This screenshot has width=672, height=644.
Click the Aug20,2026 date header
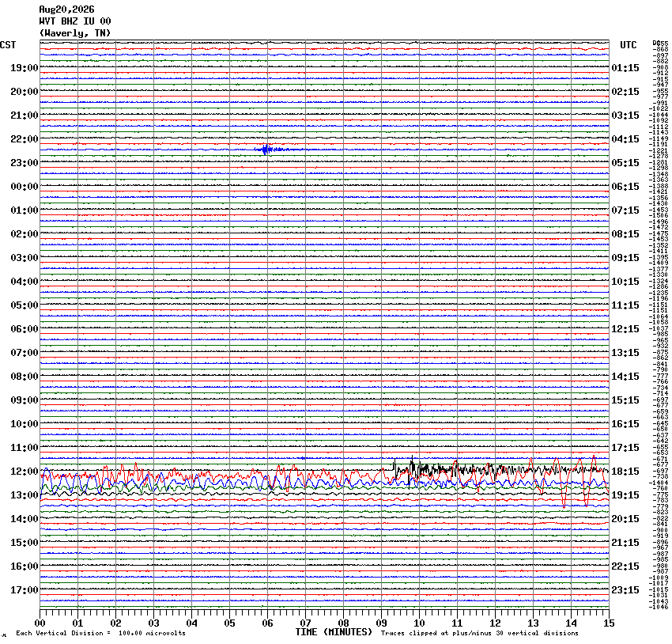(x=66, y=9)
